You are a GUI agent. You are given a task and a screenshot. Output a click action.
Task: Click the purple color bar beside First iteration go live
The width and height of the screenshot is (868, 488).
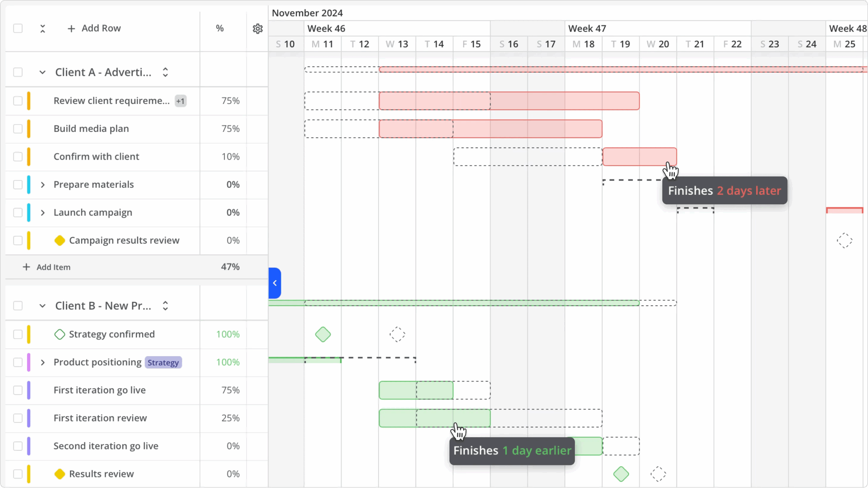(28, 390)
